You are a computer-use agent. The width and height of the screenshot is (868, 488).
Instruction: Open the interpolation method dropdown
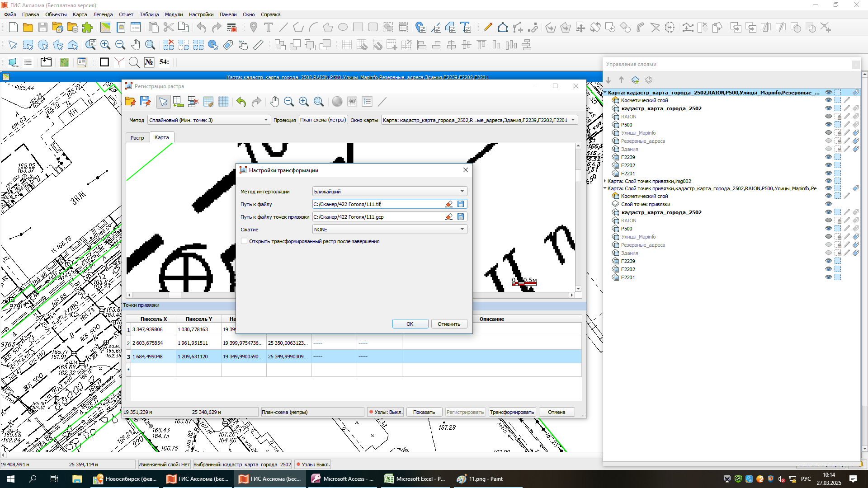[389, 192]
